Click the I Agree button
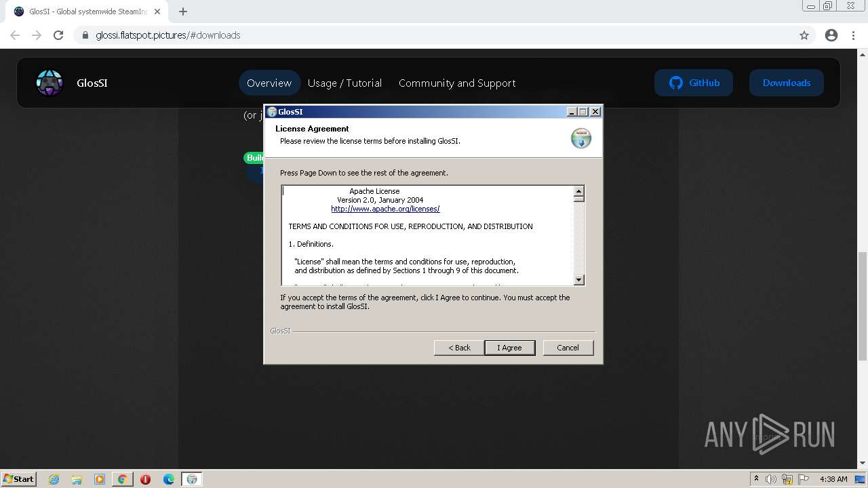868x488 pixels. pos(510,348)
